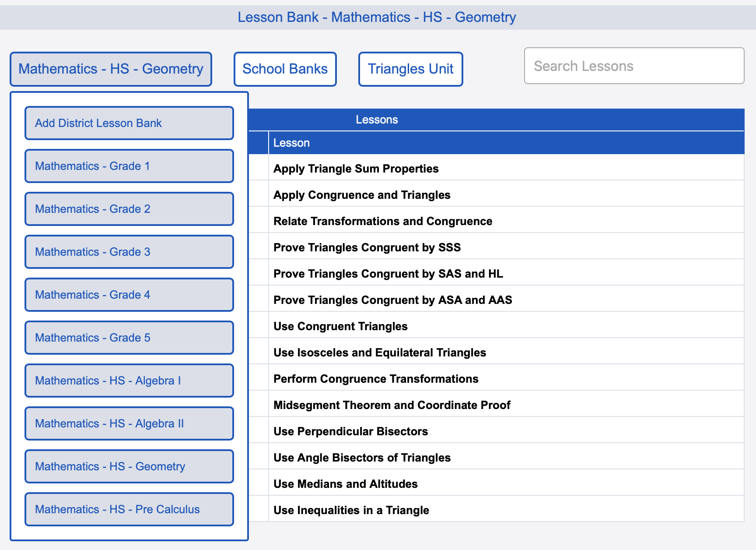This screenshot has width=756, height=550.
Task: Click the Lesson column header
Action: coord(291,143)
